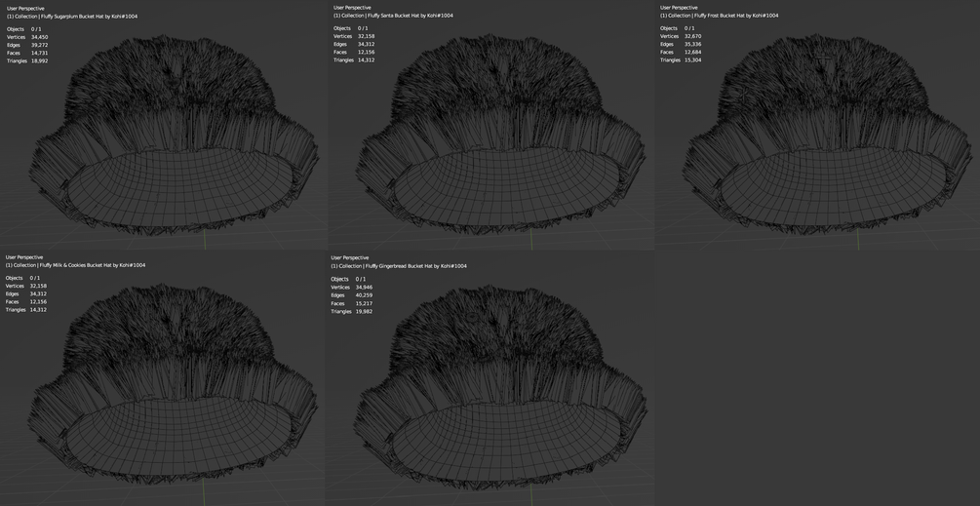Click edges value 34,312 in Santa viewport
The height and width of the screenshot is (506, 980).
[x=367, y=44]
